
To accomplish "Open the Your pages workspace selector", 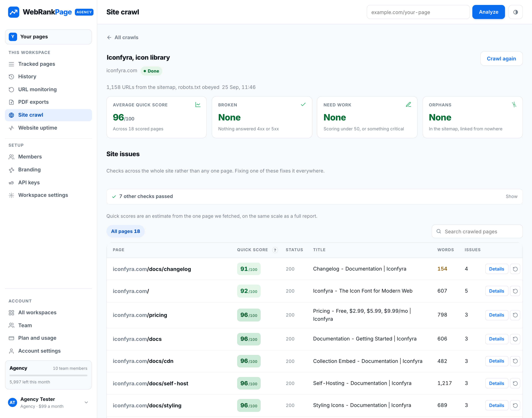I will (48, 37).
